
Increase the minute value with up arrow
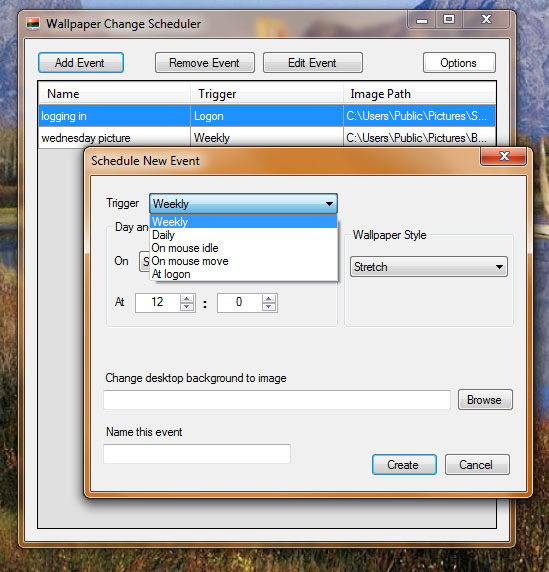coord(269,299)
